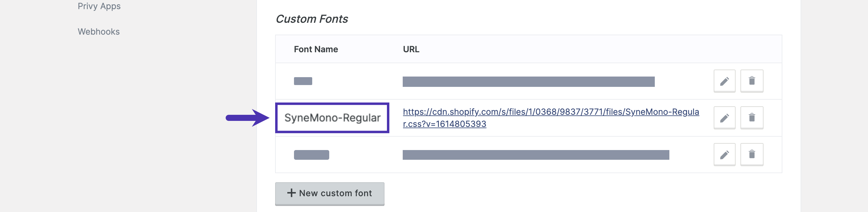Select the SyneMono-Regular font name cell
The image size is (868, 212).
click(332, 118)
